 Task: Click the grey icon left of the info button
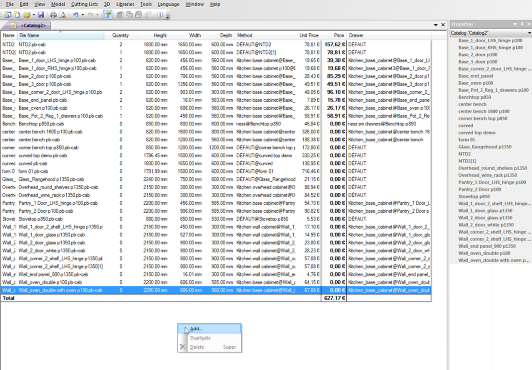[x=148, y=15]
